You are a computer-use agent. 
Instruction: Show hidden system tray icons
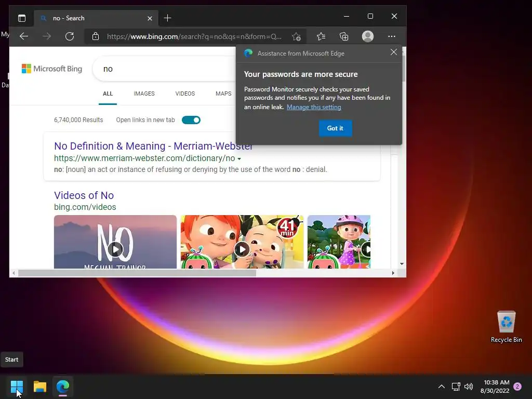442,387
